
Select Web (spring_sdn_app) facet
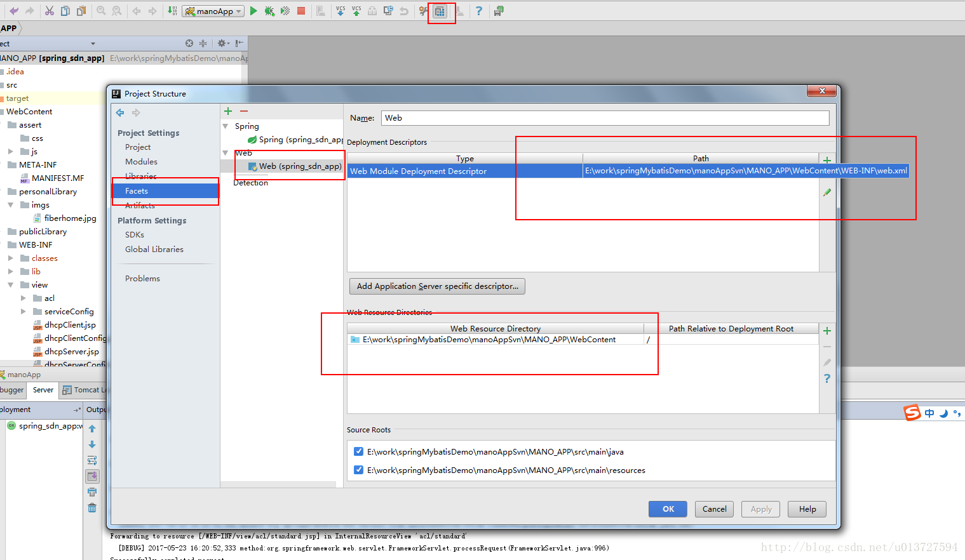tap(295, 166)
